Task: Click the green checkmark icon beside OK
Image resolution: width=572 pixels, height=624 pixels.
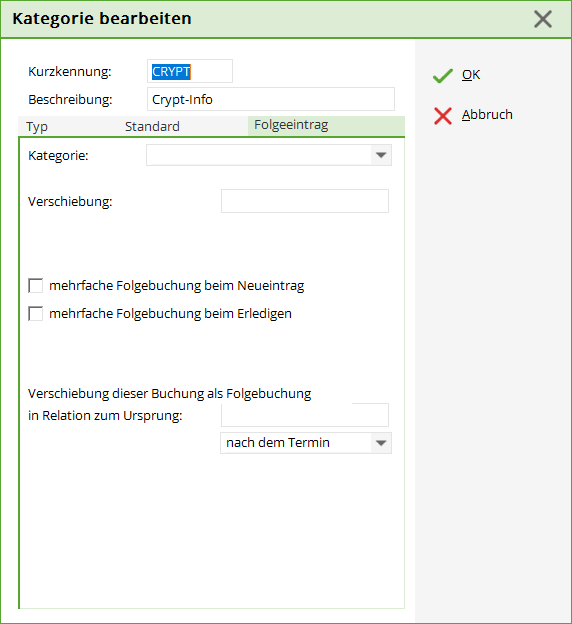Action: [443, 76]
